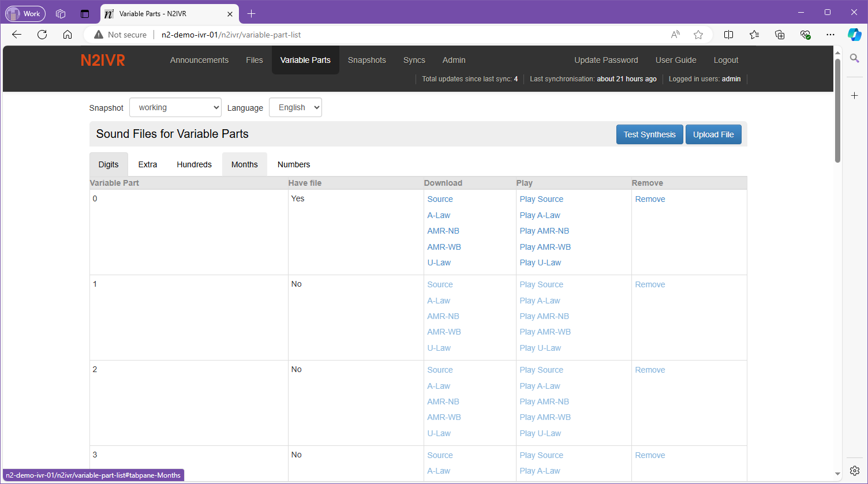Expand the Snapshot dropdown
Image resolution: width=868 pixels, height=484 pixels.
[x=175, y=107]
